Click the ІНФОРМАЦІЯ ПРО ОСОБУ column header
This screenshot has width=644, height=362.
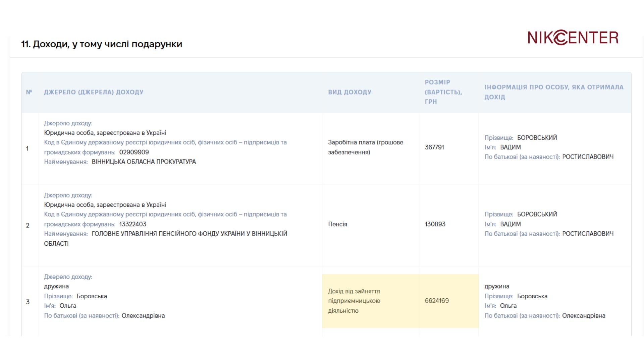pyautogui.click(x=554, y=92)
